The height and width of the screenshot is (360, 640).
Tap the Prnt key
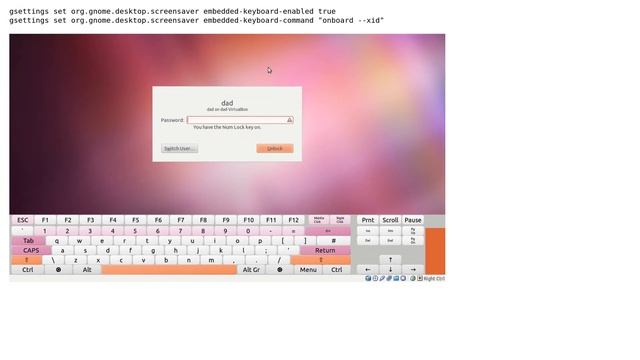pos(368,220)
